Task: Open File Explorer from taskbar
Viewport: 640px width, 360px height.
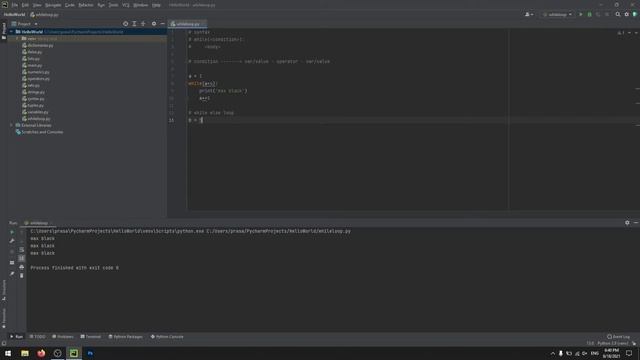Action: 25,353
